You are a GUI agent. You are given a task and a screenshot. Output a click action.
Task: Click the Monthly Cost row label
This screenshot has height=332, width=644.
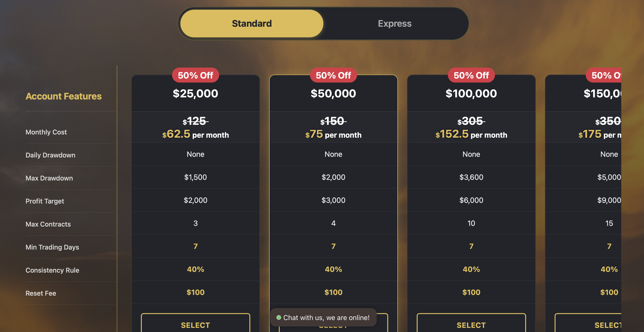(x=46, y=132)
